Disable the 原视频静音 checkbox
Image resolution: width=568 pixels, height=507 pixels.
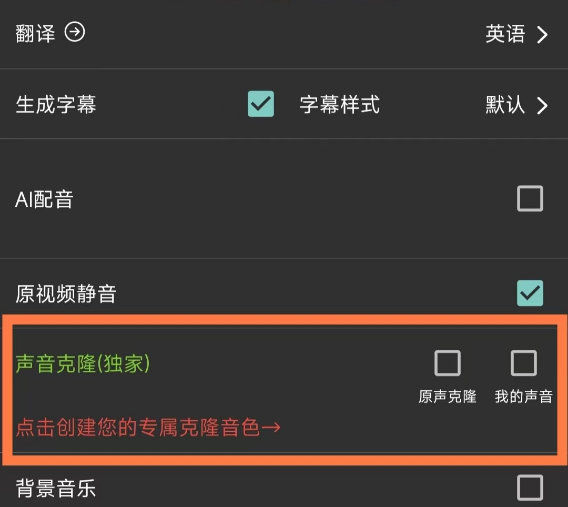pyautogui.click(x=530, y=293)
